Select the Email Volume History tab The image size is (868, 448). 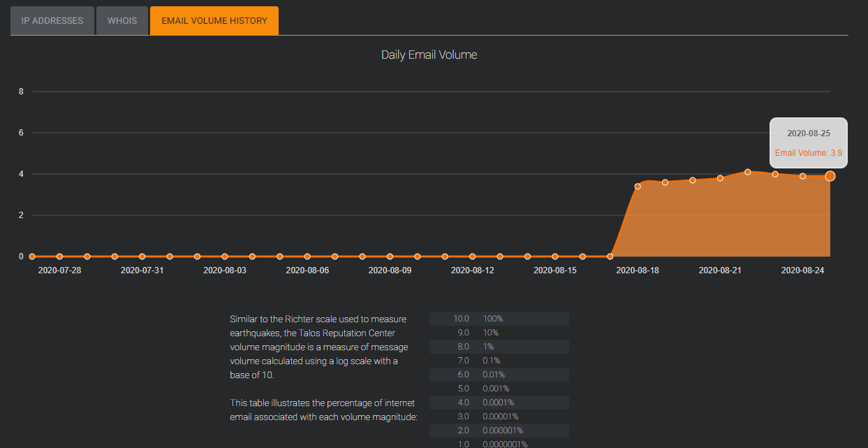click(214, 21)
